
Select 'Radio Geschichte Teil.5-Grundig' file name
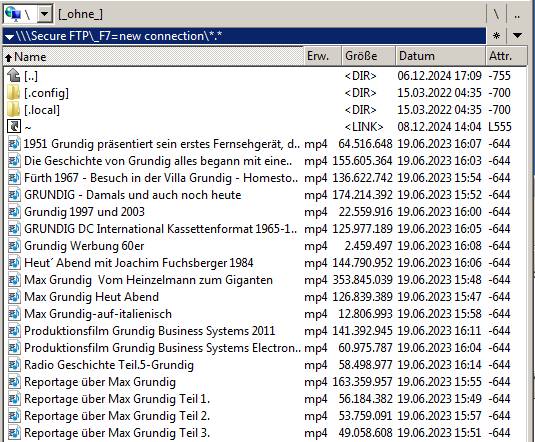click(x=109, y=365)
